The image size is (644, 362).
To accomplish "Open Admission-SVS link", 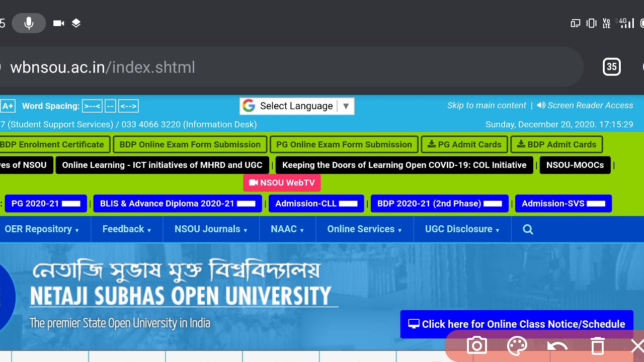I will click(x=563, y=204).
